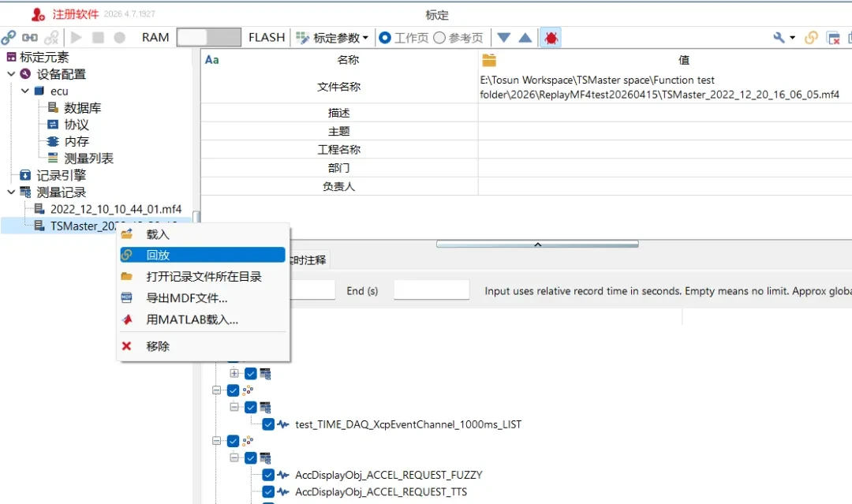This screenshot has width=852, height=504.
Task: Select the debug bug icon in toolbar
Action: tap(550, 36)
